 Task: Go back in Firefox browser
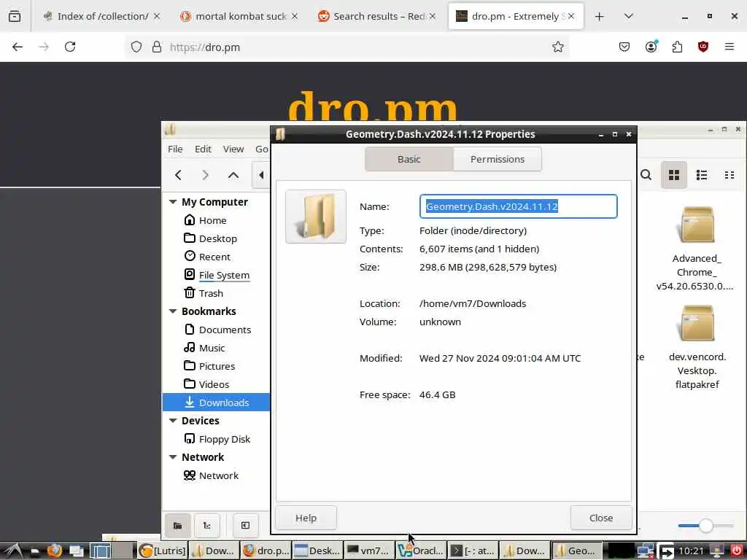[x=18, y=47]
